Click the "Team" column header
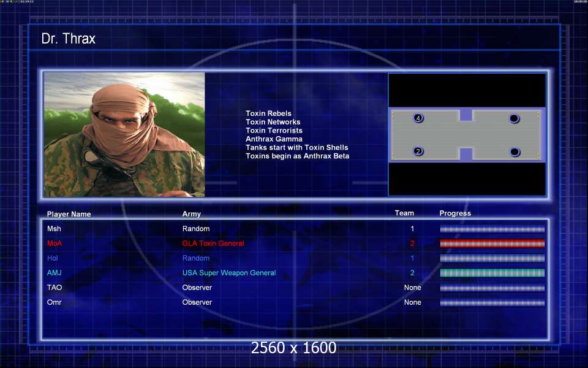The width and height of the screenshot is (588, 368). click(404, 213)
